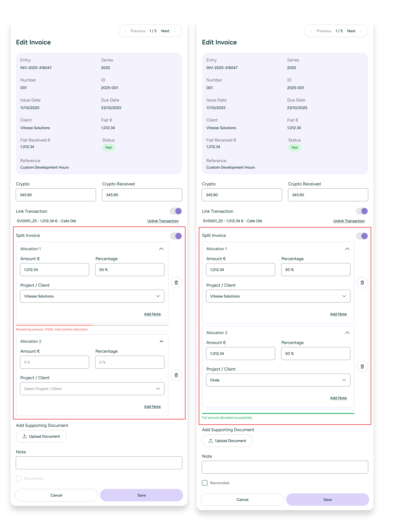
Task: Toggle Link Transaction switch in right panel
Action: (362, 211)
